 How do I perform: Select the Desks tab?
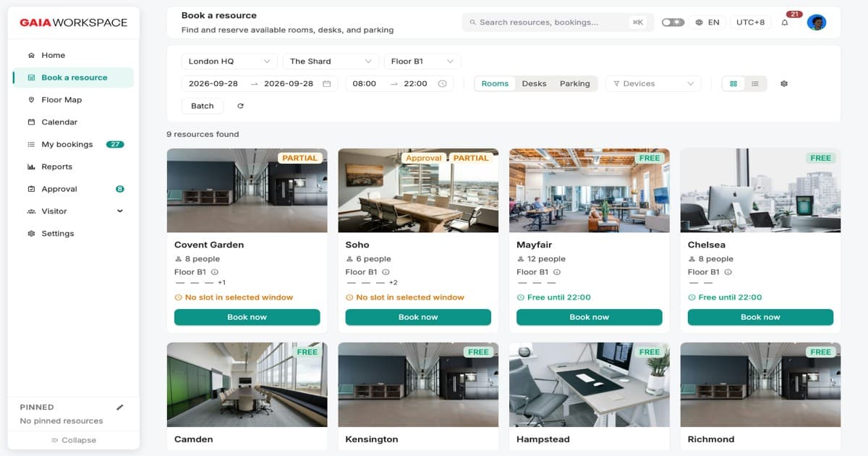(535, 84)
